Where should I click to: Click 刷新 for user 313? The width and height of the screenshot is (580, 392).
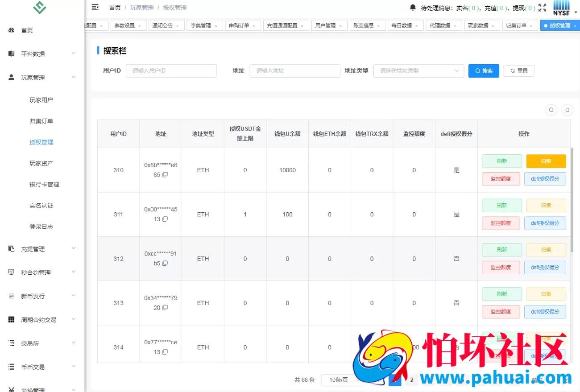click(501, 294)
